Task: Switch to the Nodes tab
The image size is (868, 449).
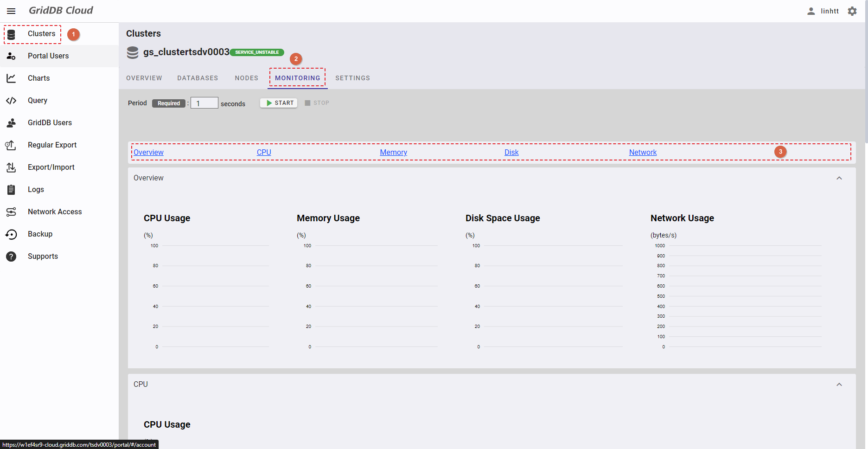Action: [247, 78]
